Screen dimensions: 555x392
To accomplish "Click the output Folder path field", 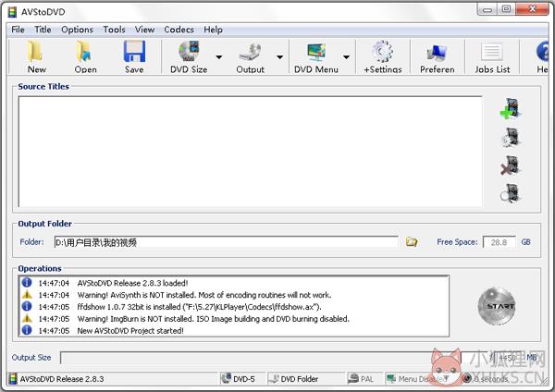I will [226, 242].
